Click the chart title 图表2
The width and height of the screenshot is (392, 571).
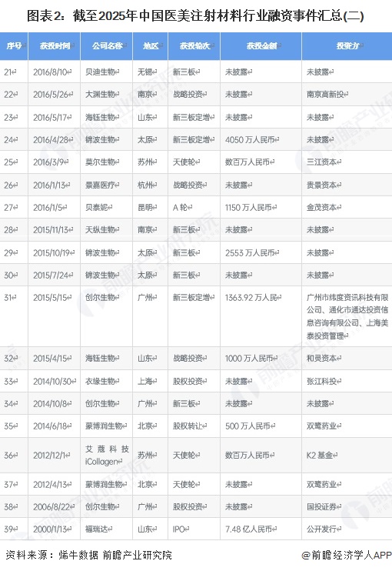click(x=195, y=16)
